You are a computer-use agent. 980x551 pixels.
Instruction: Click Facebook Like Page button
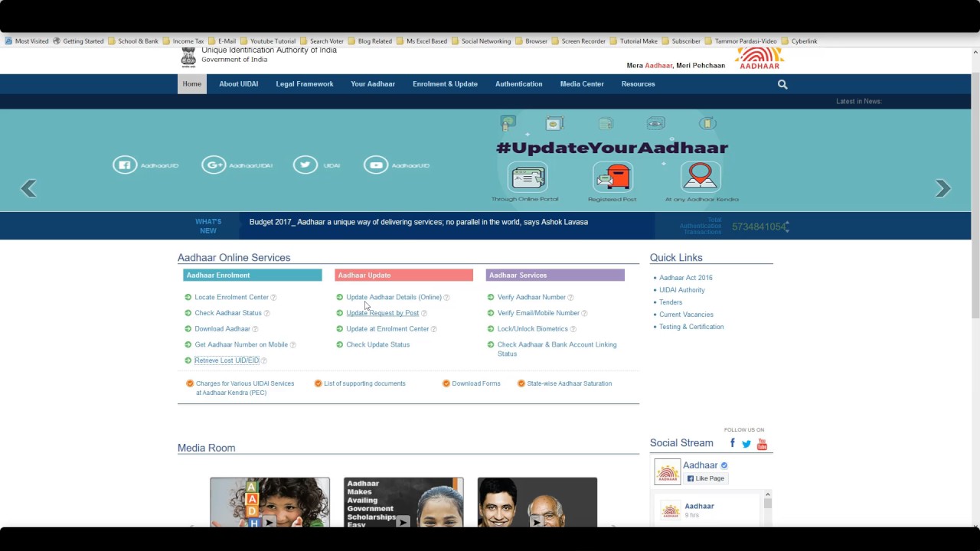coord(705,478)
